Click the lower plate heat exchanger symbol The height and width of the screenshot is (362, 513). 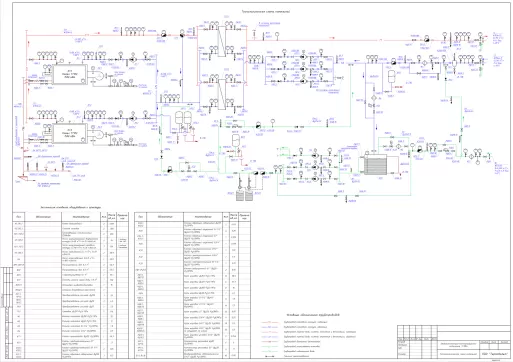point(221,94)
